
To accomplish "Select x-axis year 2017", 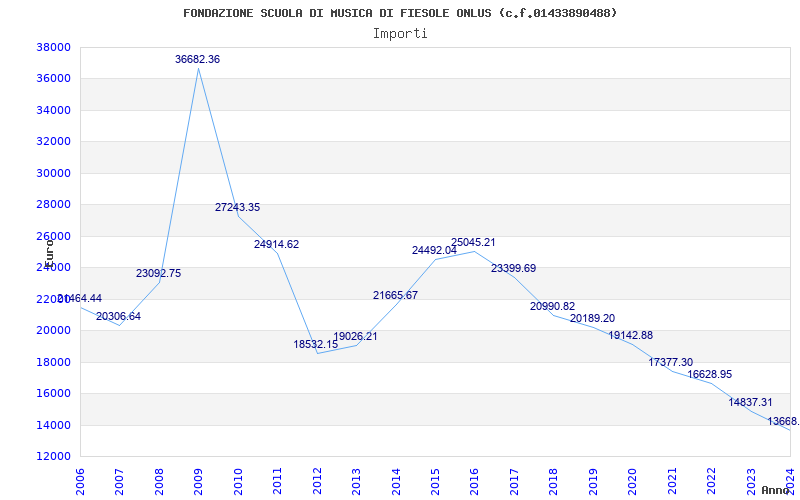I will coord(514,481).
